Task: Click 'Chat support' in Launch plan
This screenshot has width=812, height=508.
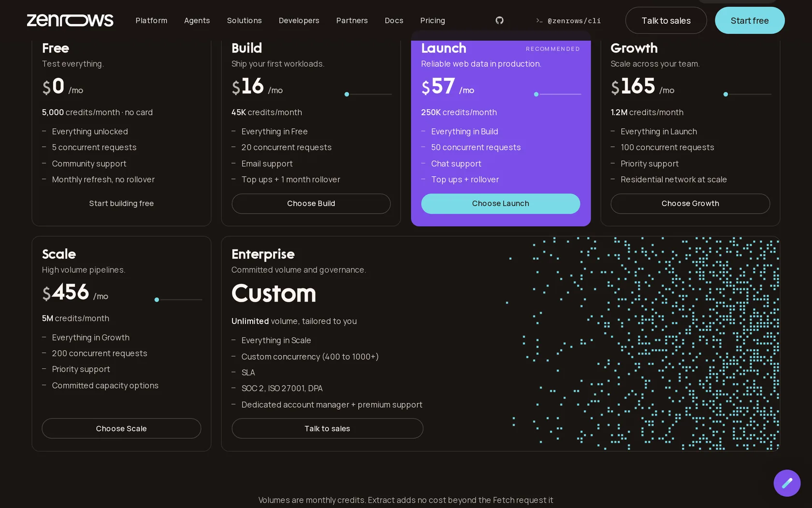Action: click(x=456, y=164)
